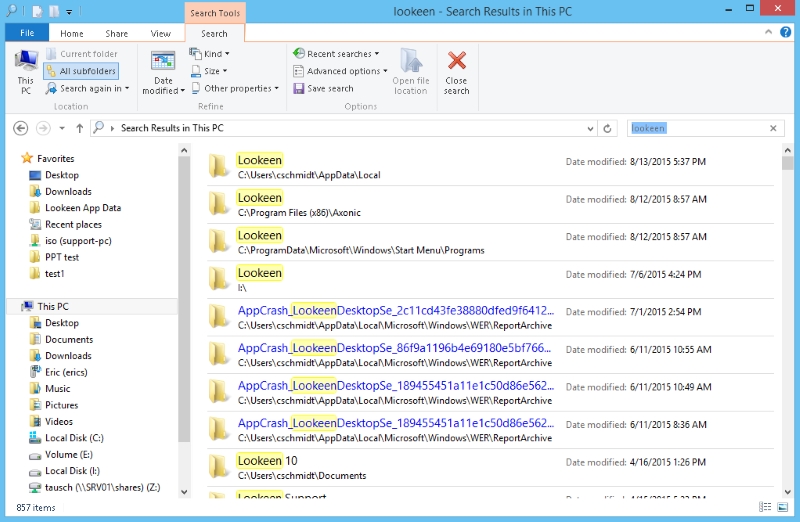Viewport: 800px width, 522px height.
Task: Toggle the All subfolders search option
Action: [x=81, y=71]
